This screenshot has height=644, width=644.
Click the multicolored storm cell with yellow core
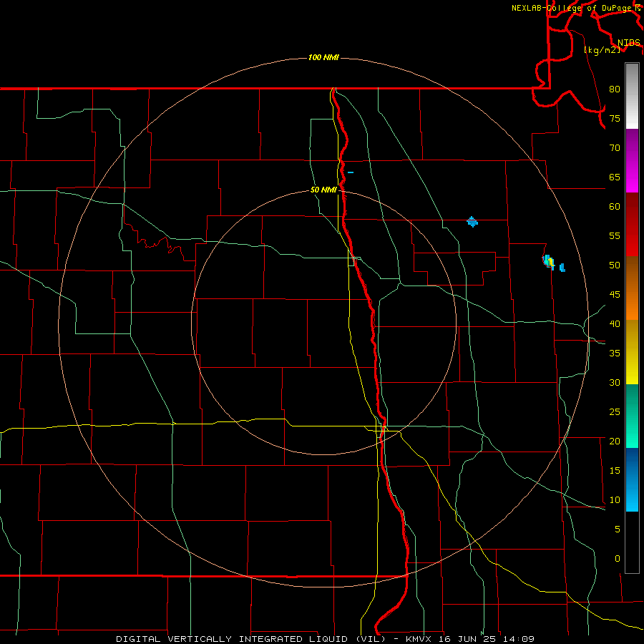[548, 262]
